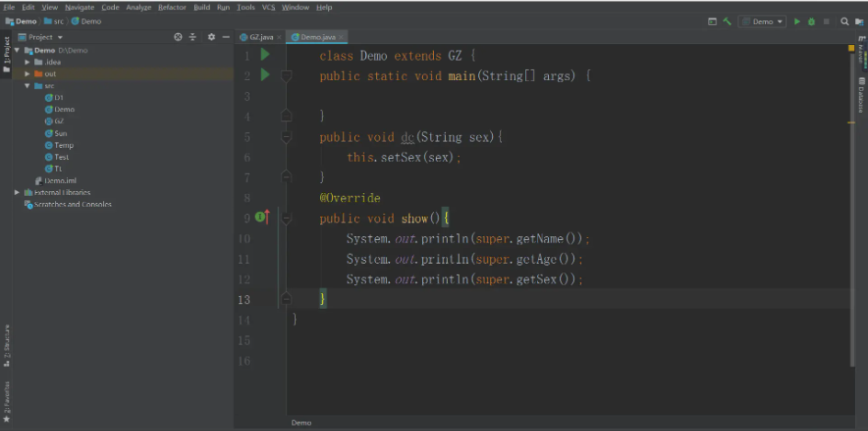The width and height of the screenshot is (868, 431).
Task: Click the yellow inspection indicator atop the editor scrollbar
Action: tap(851, 48)
